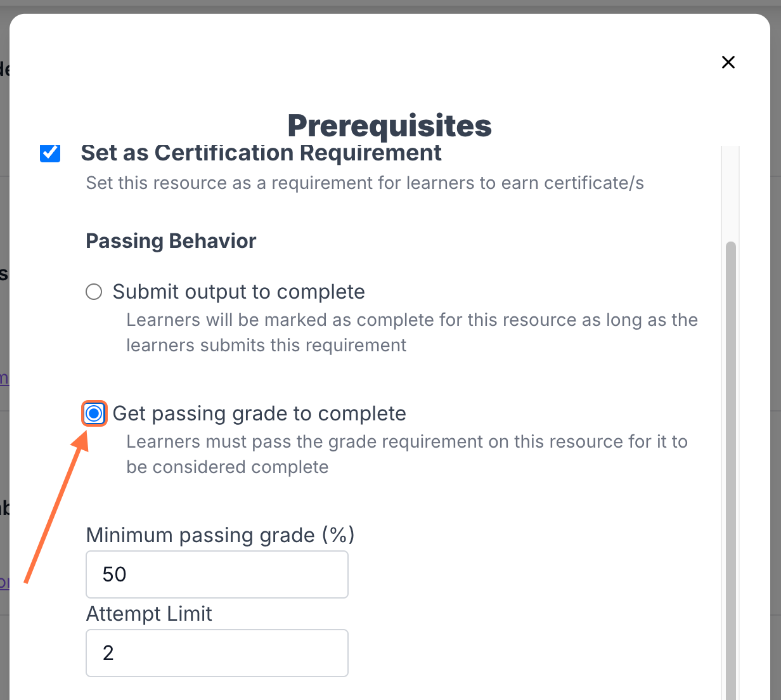Close the Prerequisites dialog
The height and width of the screenshot is (700, 781).
tap(728, 62)
